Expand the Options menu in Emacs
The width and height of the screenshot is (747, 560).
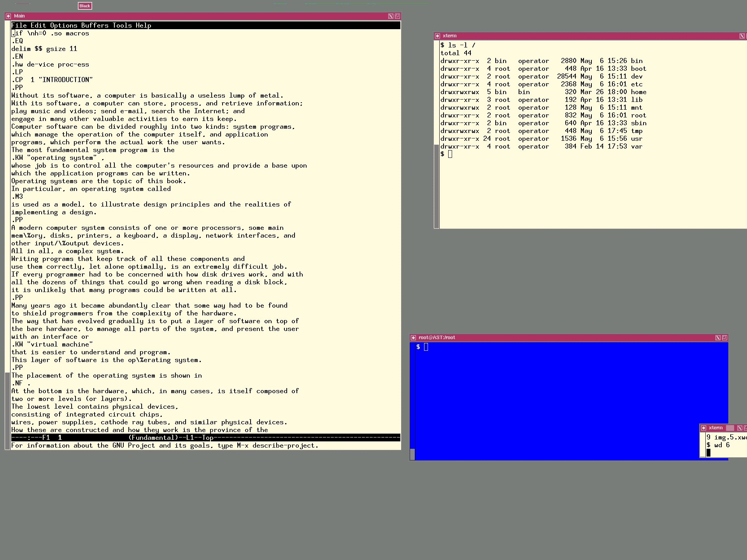click(x=64, y=25)
